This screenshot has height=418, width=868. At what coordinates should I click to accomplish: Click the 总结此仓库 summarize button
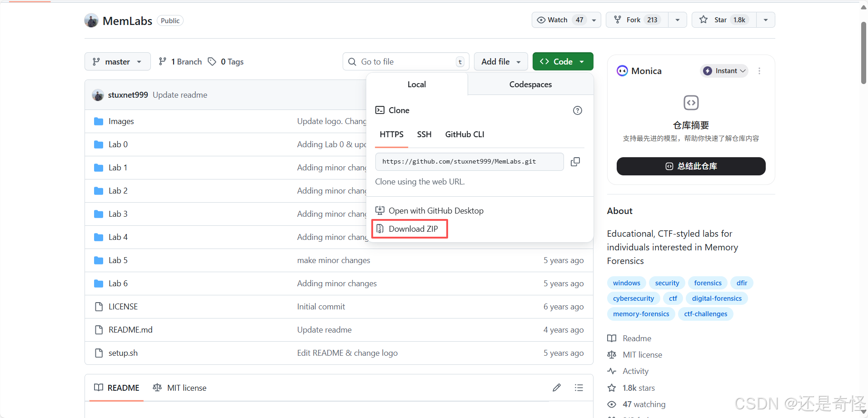691,166
